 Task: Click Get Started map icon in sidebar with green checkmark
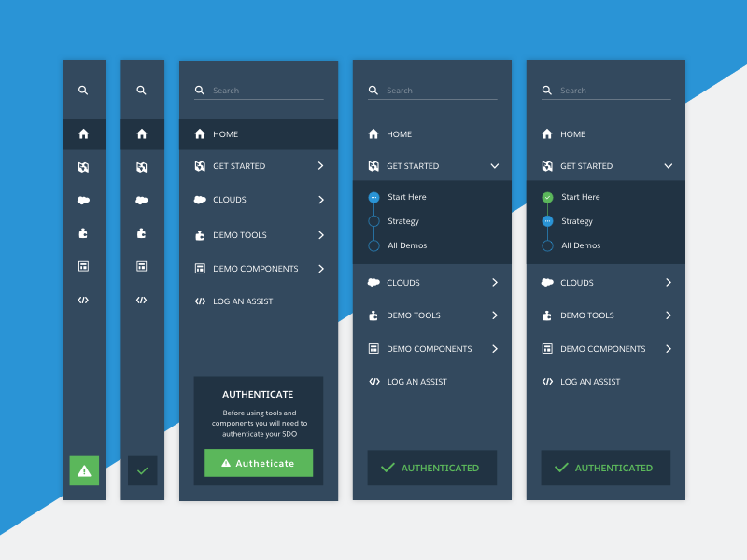tap(142, 167)
